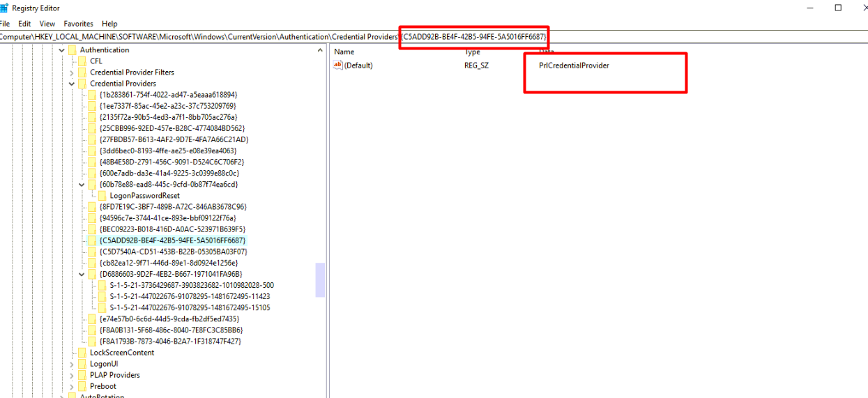Select the {C5D7540A-CD51-453B-B22B-05305BA03F07} key
This screenshot has width=868, height=398.
(173, 252)
